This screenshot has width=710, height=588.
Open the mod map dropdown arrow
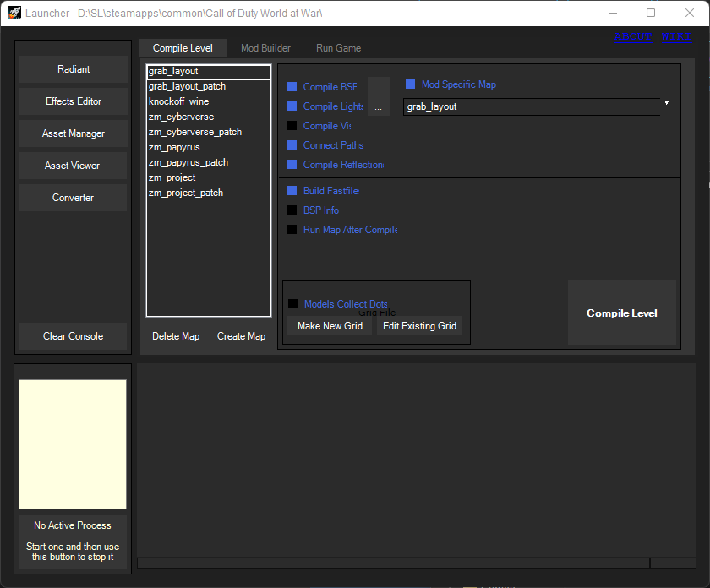[x=667, y=103]
